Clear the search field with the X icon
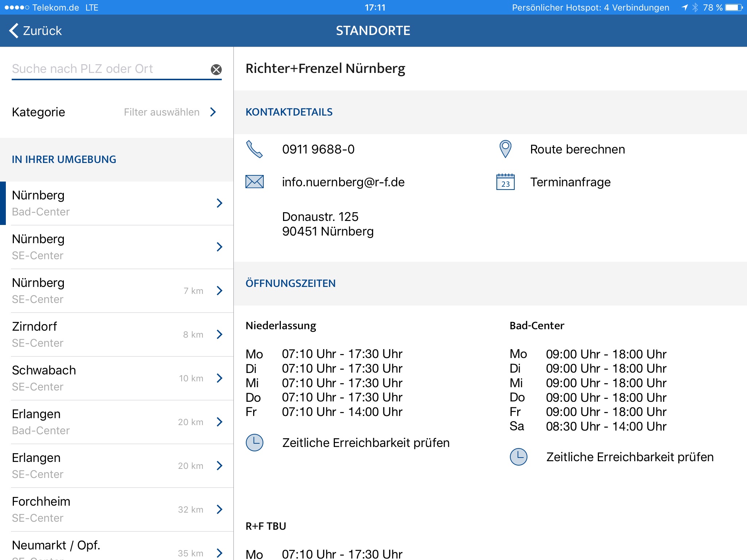The width and height of the screenshot is (747, 560). pyautogui.click(x=216, y=69)
